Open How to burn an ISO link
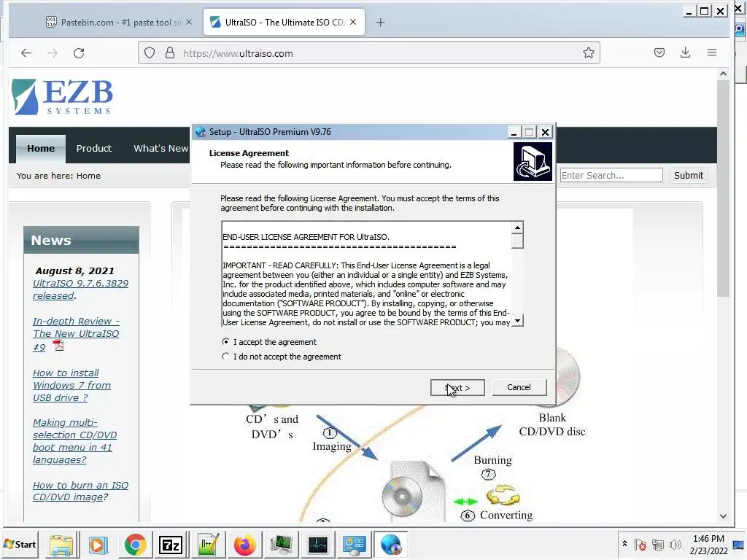This screenshot has height=560, width=747. pos(80,491)
